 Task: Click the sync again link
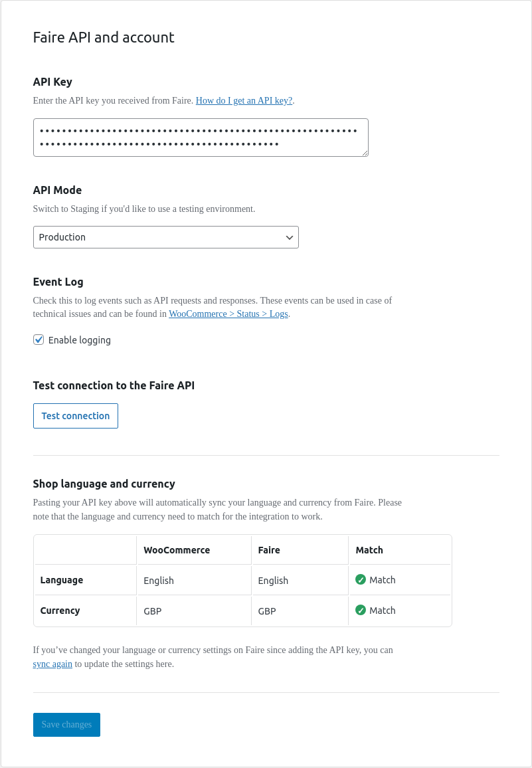pyautogui.click(x=52, y=664)
